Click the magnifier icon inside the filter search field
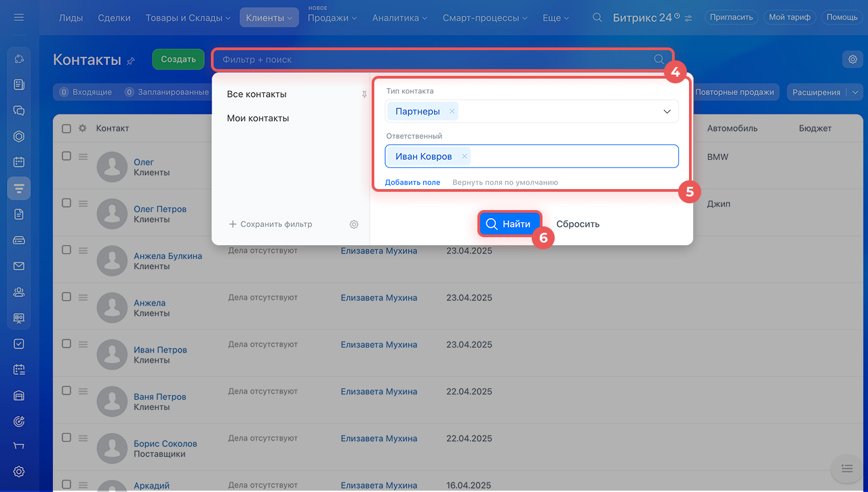This screenshot has width=868, height=492. click(659, 60)
